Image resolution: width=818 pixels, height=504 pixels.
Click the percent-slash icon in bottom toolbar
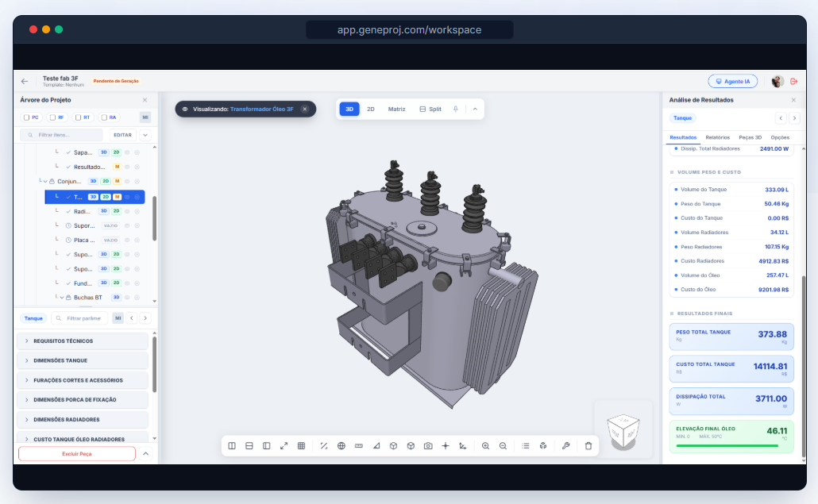[x=324, y=445]
